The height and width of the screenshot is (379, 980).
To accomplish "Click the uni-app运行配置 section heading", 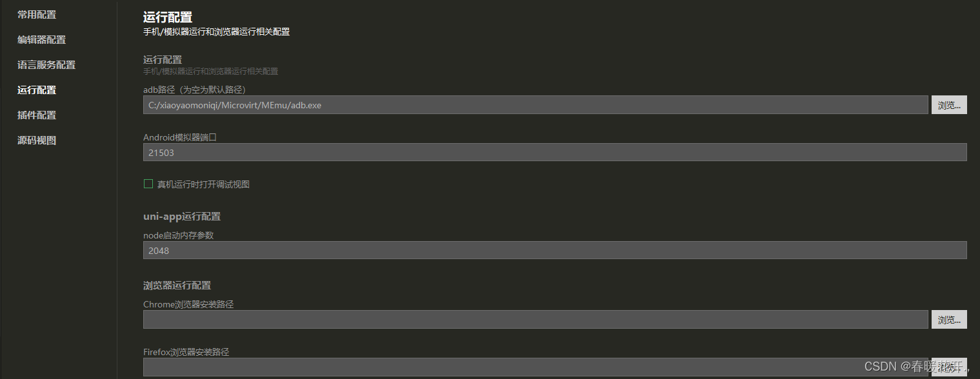I will coord(181,217).
